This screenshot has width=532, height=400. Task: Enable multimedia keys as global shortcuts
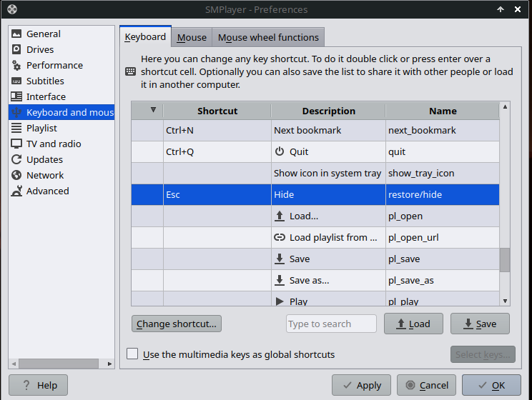(x=132, y=354)
